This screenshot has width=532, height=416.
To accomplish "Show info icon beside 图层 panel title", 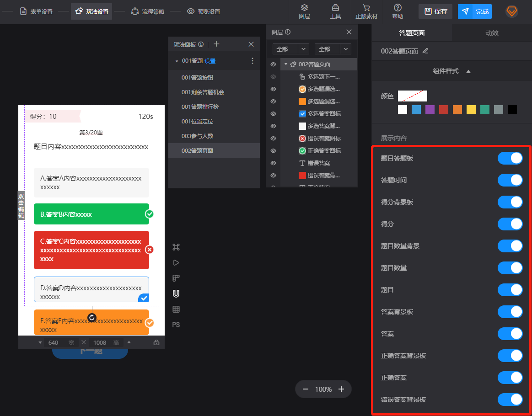I will pyautogui.click(x=288, y=32).
